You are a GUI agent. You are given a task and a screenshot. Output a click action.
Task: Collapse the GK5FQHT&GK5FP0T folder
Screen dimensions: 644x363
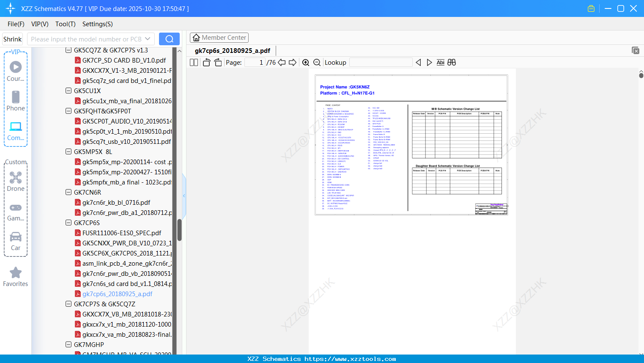coord(69,111)
